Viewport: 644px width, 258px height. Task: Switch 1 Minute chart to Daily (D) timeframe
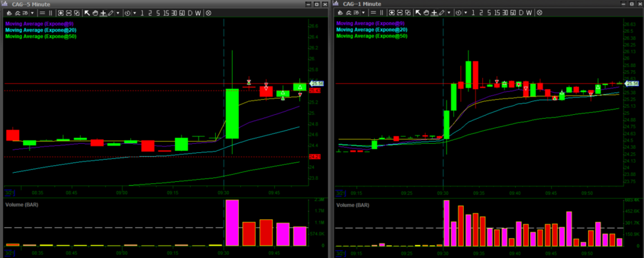tap(521, 13)
